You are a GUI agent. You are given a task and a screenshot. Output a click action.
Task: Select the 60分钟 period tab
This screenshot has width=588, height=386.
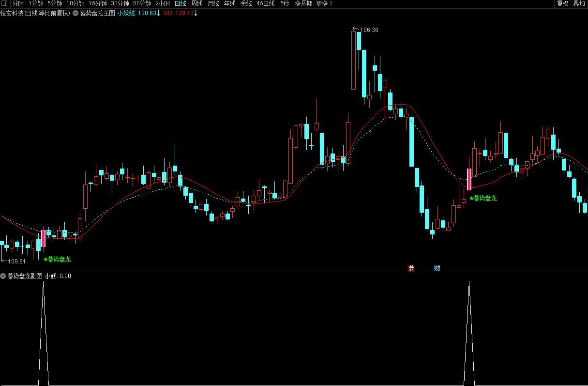point(142,3)
